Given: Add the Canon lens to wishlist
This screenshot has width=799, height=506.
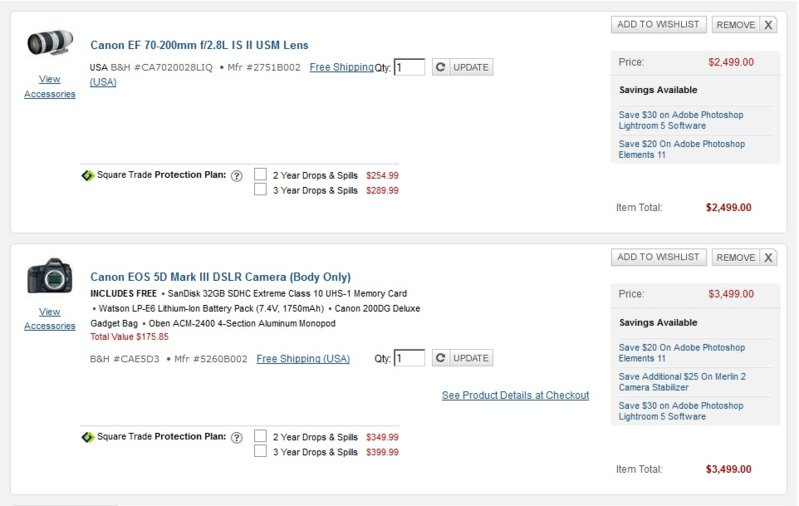Looking at the screenshot, I should pos(658,24).
